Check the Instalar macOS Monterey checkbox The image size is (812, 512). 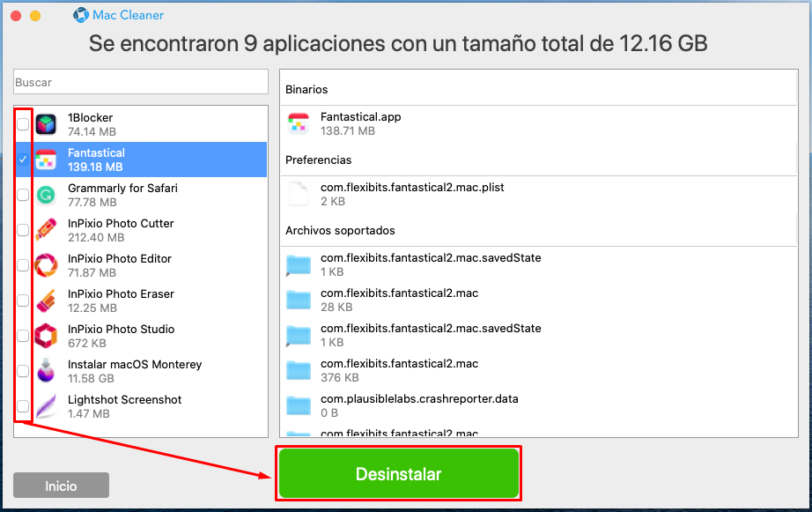pyautogui.click(x=23, y=371)
